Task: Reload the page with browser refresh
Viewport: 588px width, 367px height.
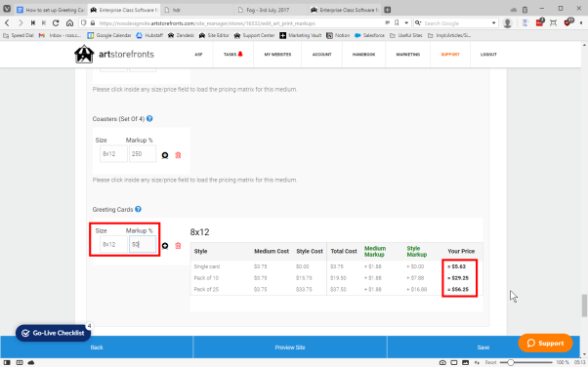Action: coord(56,23)
